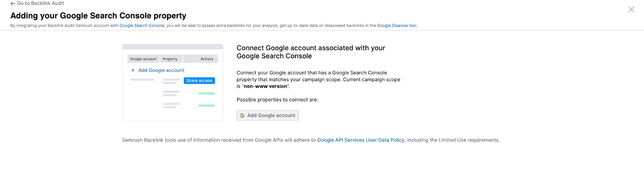Screen dimensions: 644x180
Task: Click the top green bar in illustration
Action: (x=206, y=93)
